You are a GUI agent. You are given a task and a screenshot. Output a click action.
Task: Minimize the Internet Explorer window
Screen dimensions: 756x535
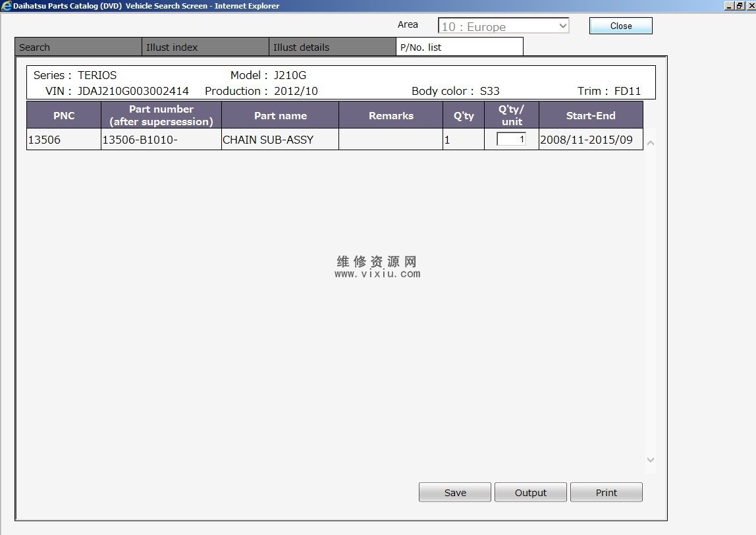point(728,6)
